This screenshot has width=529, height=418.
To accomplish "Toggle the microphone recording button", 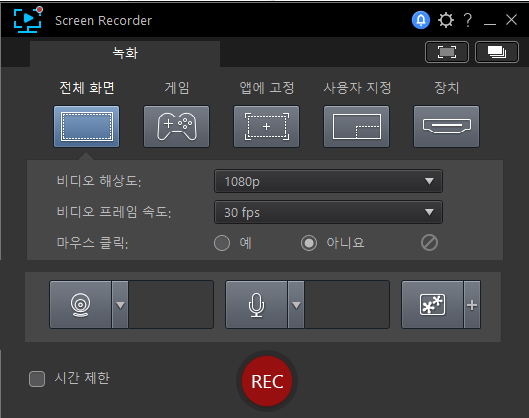I will [x=256, y=305].
